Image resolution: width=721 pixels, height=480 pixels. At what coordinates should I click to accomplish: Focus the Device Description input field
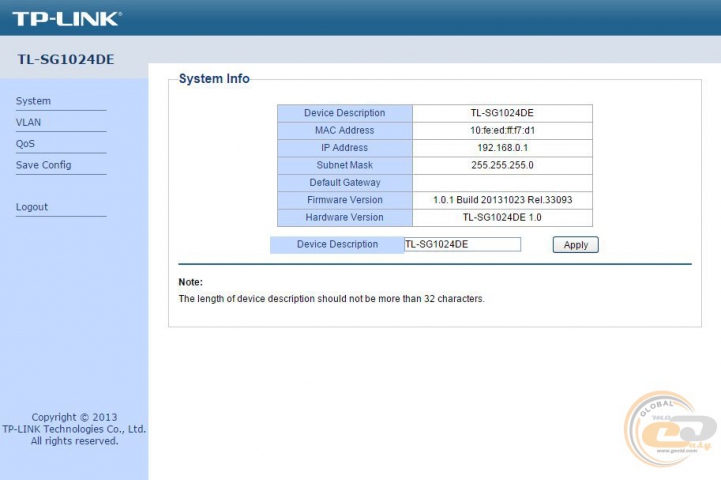click(462, 244)
